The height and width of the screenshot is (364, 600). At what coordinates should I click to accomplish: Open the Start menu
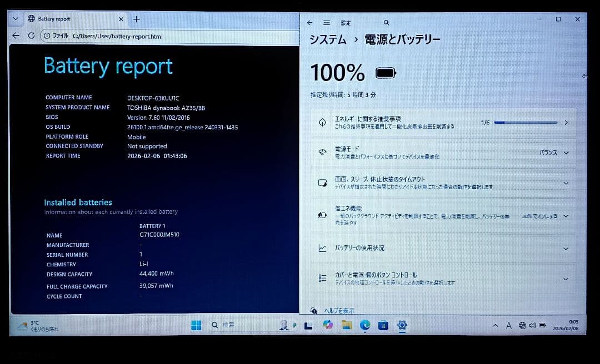coord(196,325)
